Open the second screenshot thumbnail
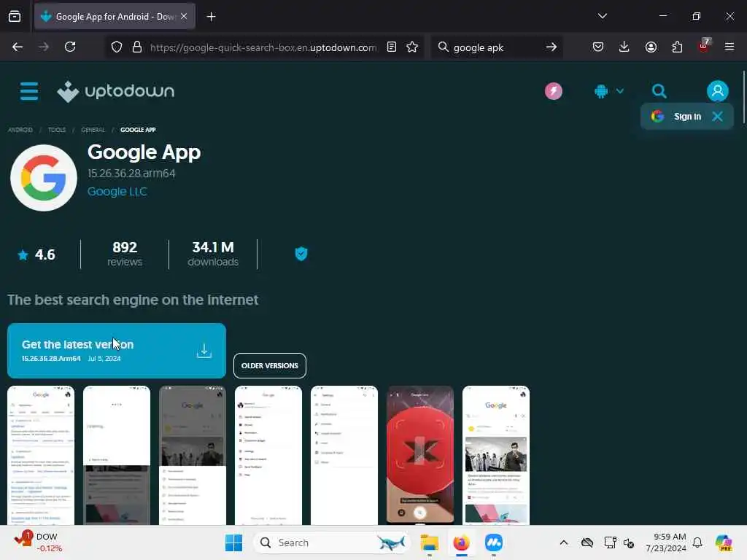This screenshot has width=747, height=560. click(x=117, y=455)
